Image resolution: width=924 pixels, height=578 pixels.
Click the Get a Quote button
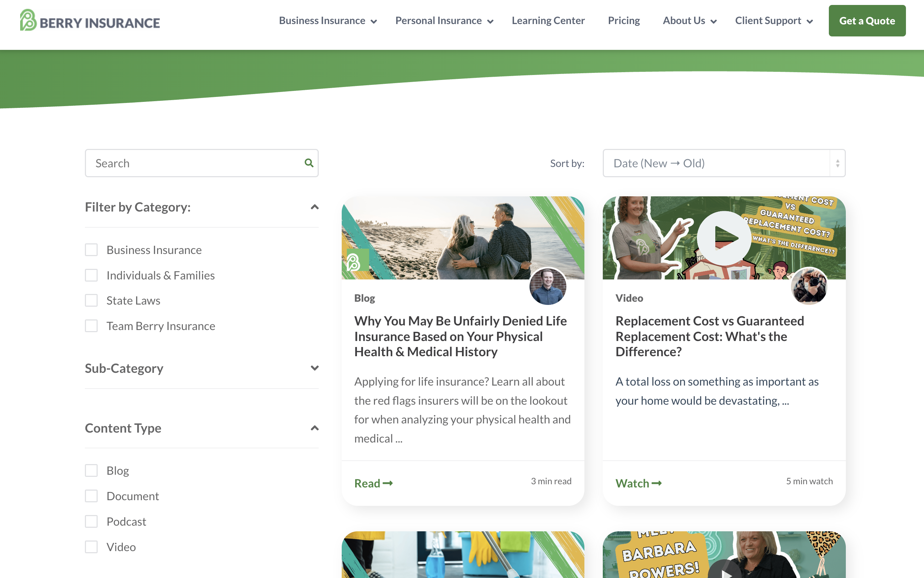[x=867, y=21]
